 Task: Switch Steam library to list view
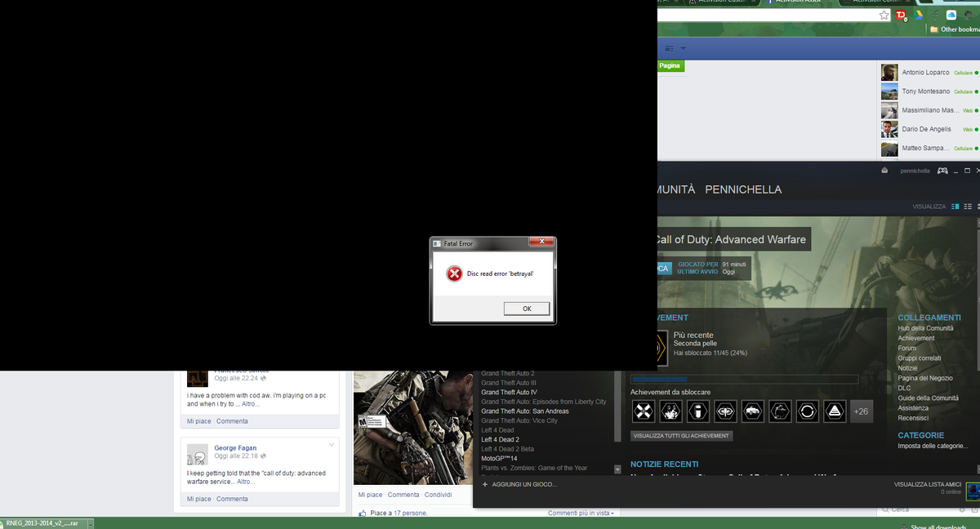tap(968, 207)
